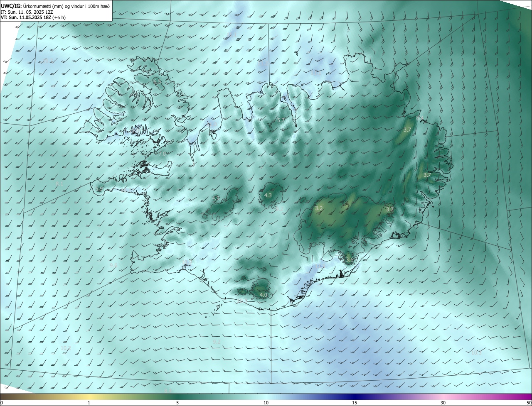Click the colorbar tick label 15
This screenshot has height=406, width=532.
pos(355,403)
